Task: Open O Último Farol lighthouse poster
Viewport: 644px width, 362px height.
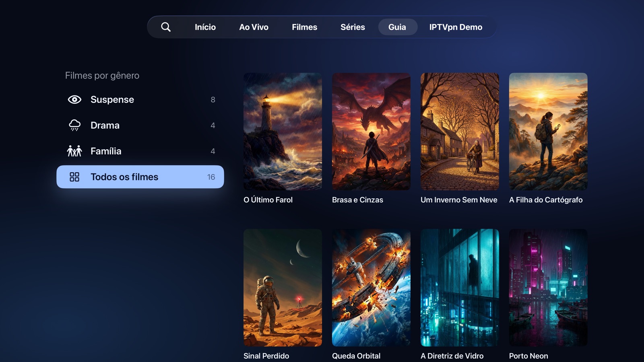Action: coord(283,132)
